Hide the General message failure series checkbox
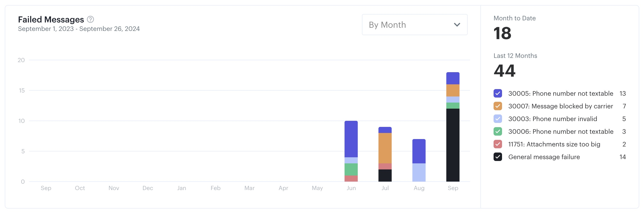Screen dimensions: 644x212 point(498,157)
